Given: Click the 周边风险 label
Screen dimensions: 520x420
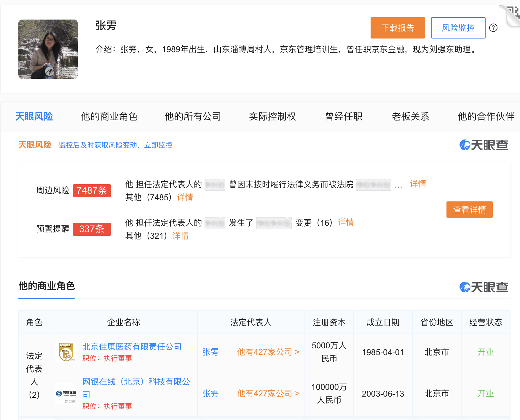Looking at the screenshot, I should coord(52,190).
